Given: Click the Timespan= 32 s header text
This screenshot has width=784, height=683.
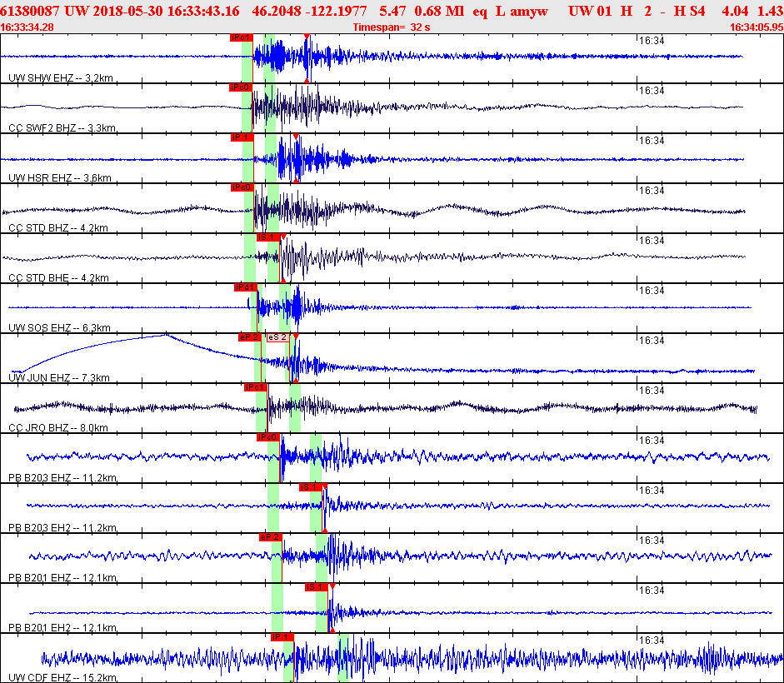Looking at the screenshot, I should click(392, 27).
